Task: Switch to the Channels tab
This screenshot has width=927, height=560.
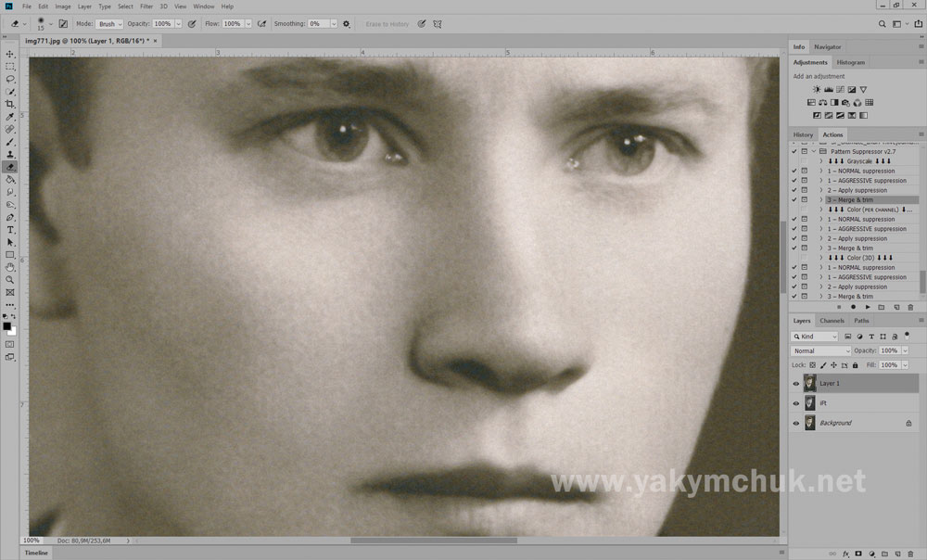Action: tap(832, 321)
